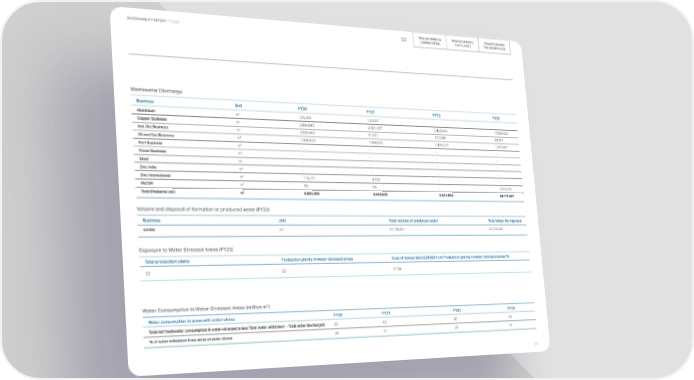Click the Zinc India row label
694x380 pixels.
coord(148,167)
